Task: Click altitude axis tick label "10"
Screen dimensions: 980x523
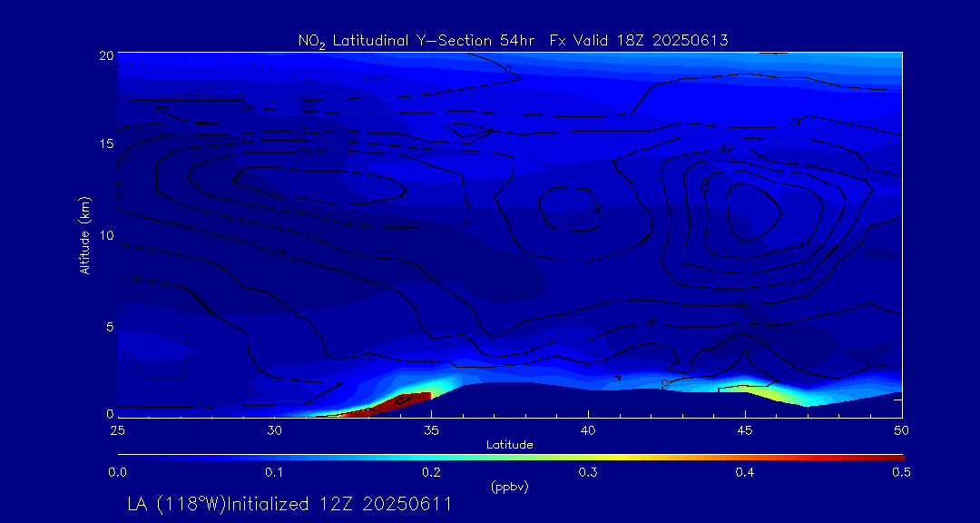Action: 105,235
